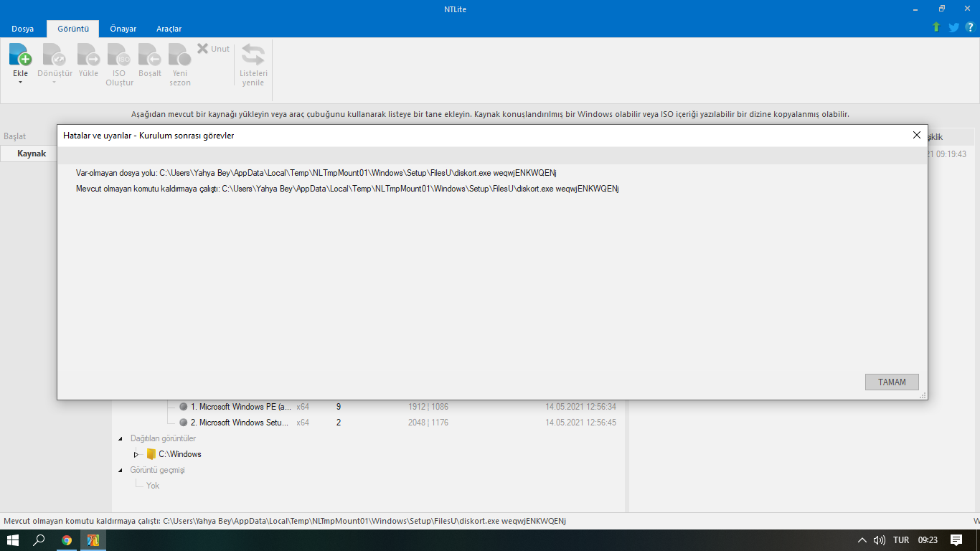Click the dialog resize grip corner
This screenshot has height=551, width=980.
(x=923, y=395)
